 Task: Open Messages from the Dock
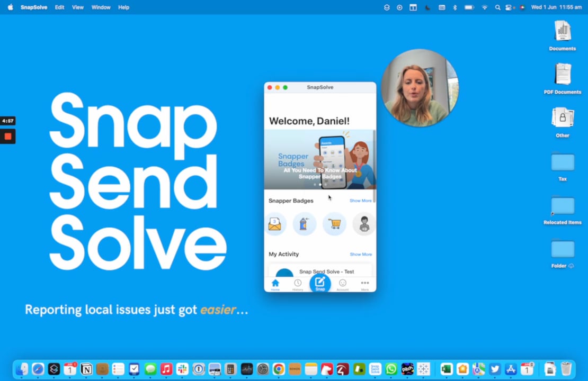(150, 369)
